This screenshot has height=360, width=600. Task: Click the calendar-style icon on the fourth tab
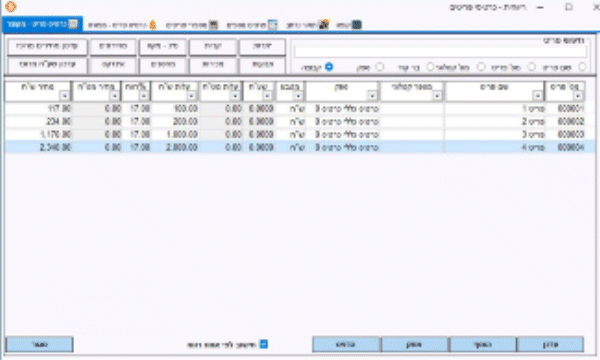pyautogui.click(x=272, y=25)
